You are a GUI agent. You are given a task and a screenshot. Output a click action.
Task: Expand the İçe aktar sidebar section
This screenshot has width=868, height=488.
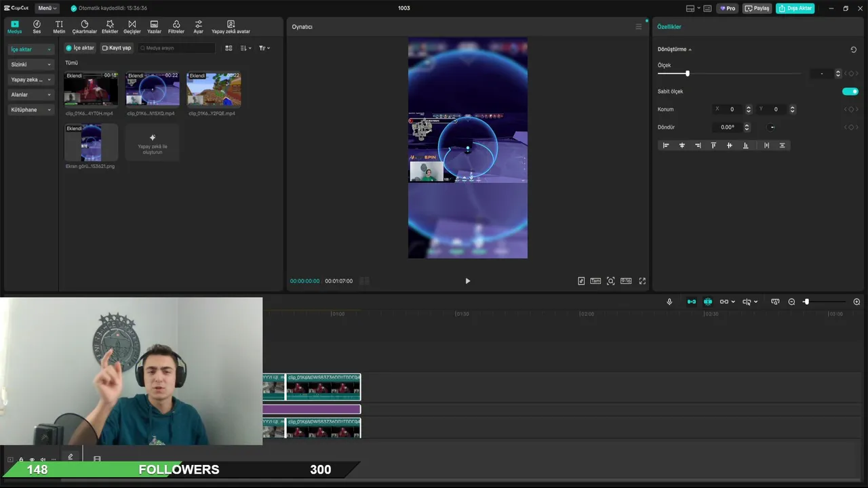click(x=31, y=49)
